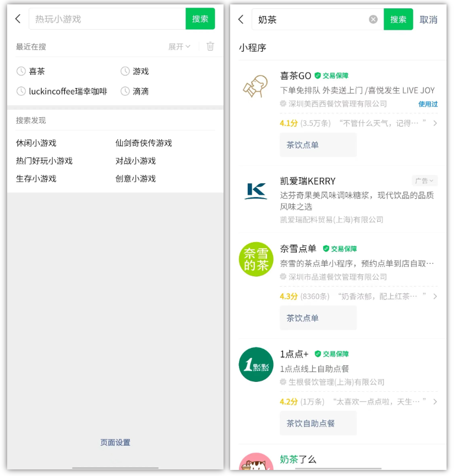The width and height of the screenshot is (457, 476).
Task: Click the clock icon beside 游戏
Action: [125, 72]
